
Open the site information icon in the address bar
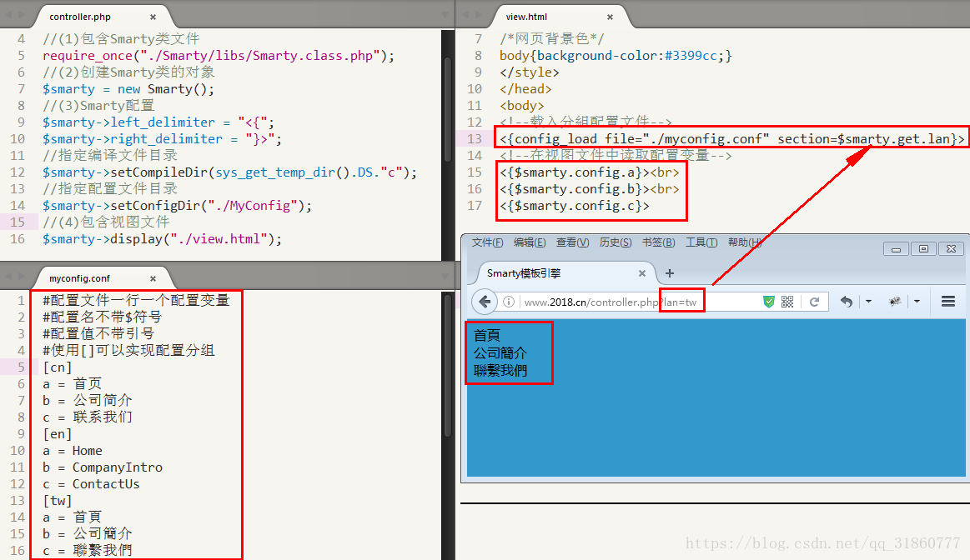pos(509,302)
